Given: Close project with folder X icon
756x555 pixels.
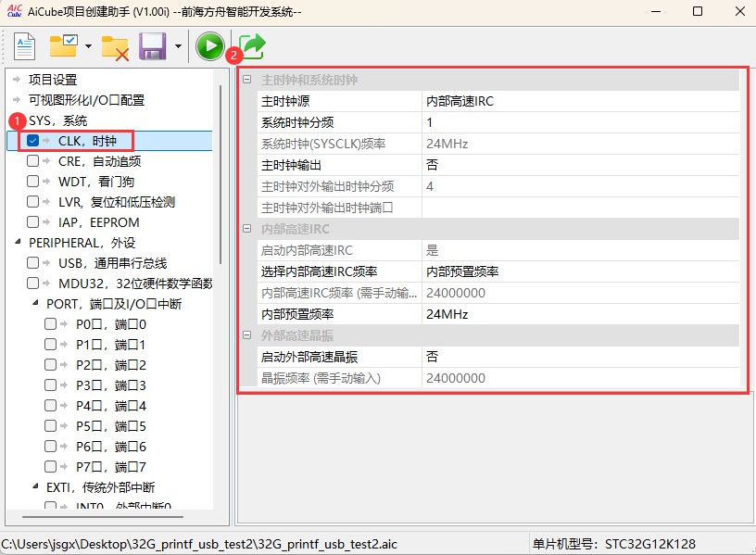Looking at the screenshot, I should 115,48.
